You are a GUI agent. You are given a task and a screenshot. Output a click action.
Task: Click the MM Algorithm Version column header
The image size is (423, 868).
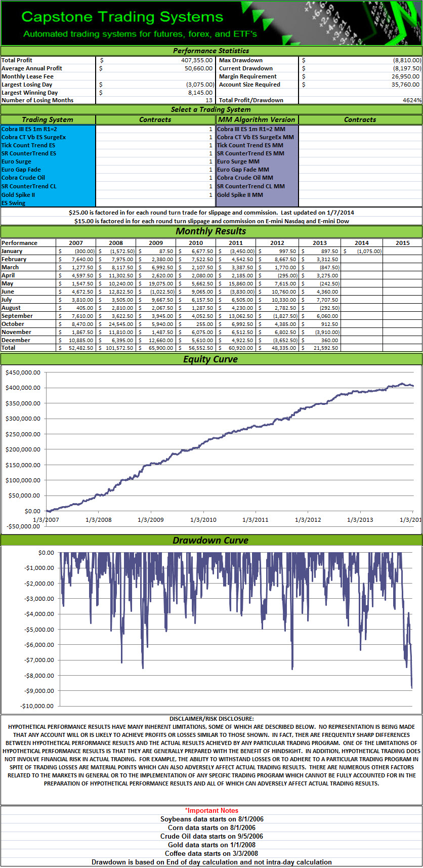[x=257, y=119]
